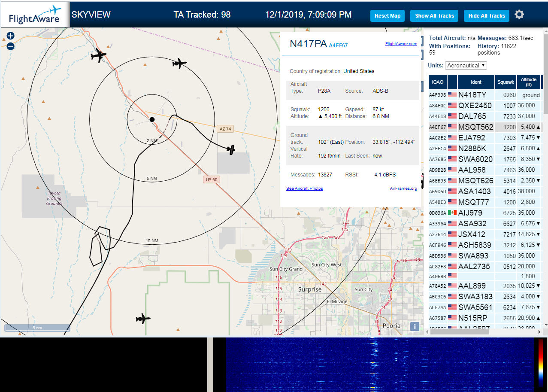Click Mexico flag in AIJ979 row
The width and height of the screenshot is (548, 392).
click(452, 213)
